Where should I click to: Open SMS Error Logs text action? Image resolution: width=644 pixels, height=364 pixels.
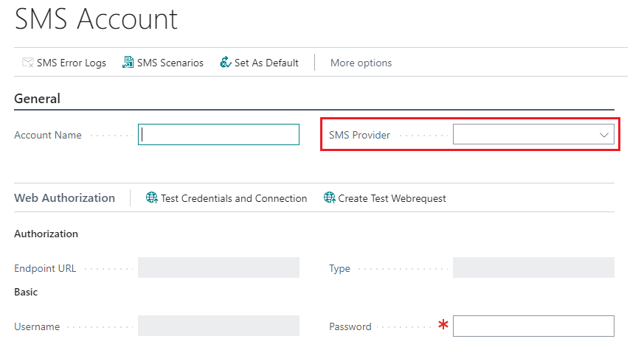pyautogui.click(x=72, y=63)
